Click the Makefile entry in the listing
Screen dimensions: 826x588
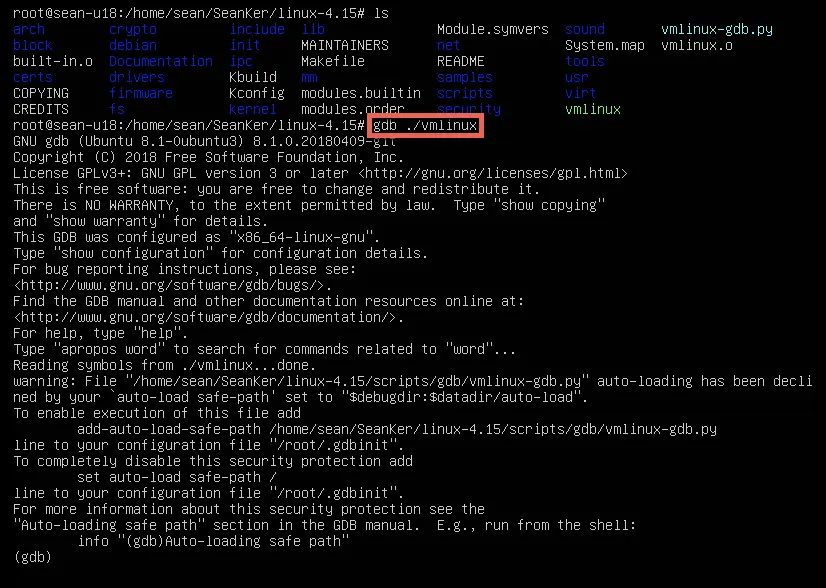click(x=333, y=61)
